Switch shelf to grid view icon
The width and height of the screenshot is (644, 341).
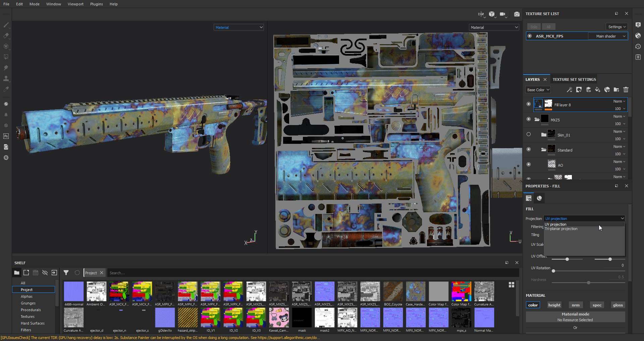pos(511,285)
